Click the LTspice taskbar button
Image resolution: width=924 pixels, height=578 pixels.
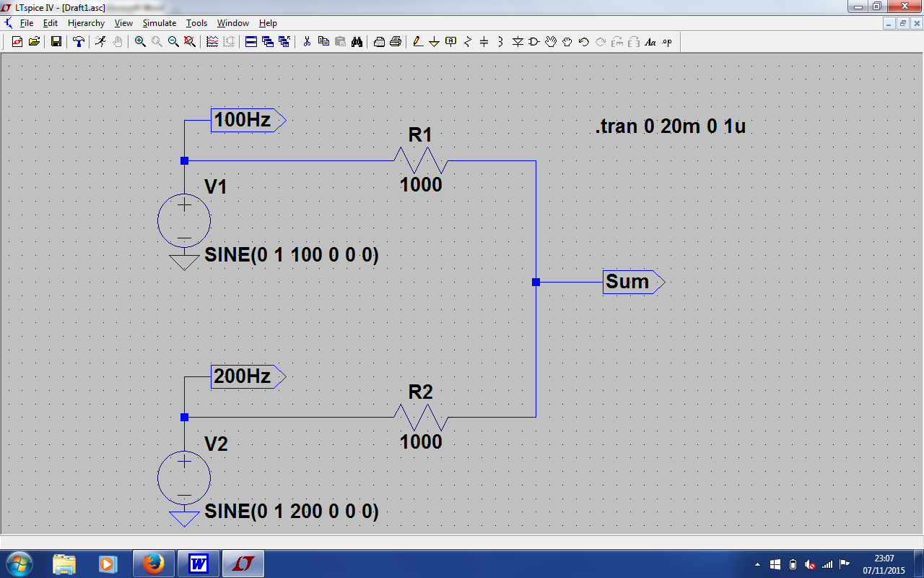[x=243, y=564]
